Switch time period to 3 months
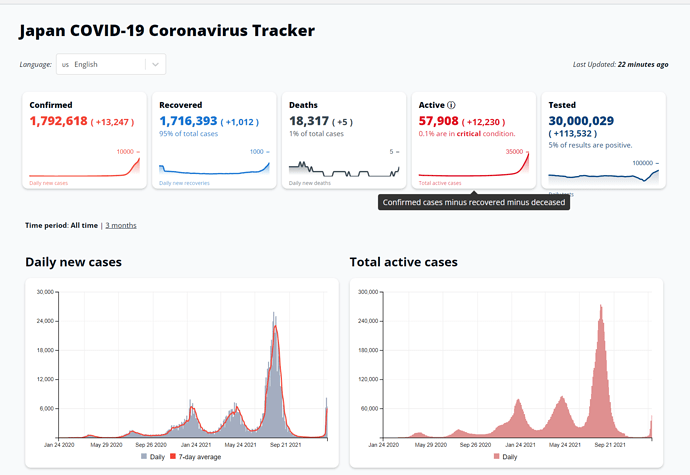The height and width of the screenshot is (475, 690). click(x=121, y=226)
